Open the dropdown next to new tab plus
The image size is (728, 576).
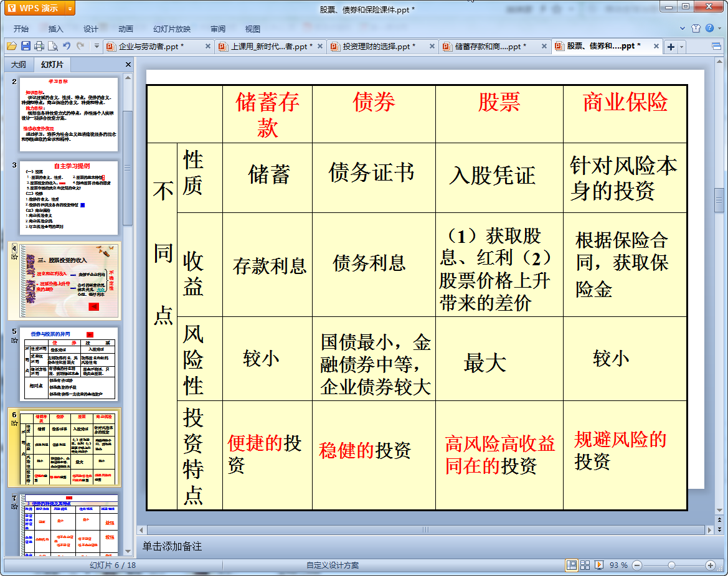pos(681,47)
